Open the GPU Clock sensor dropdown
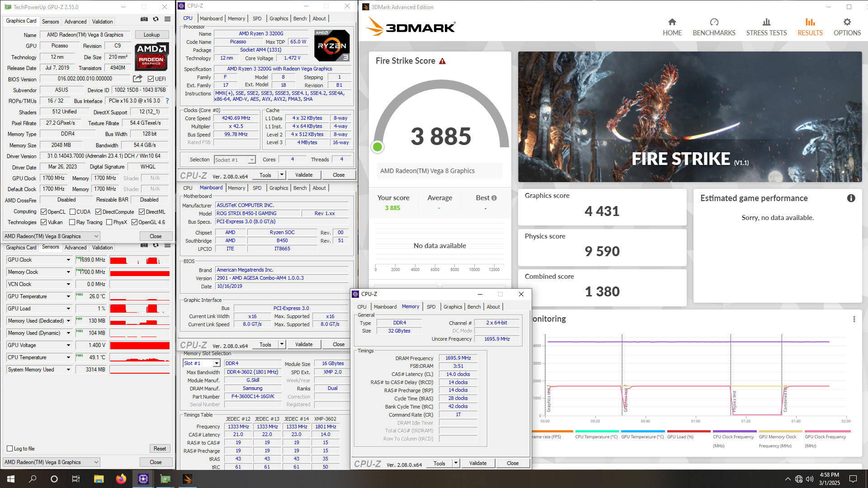 coord(68,260)
